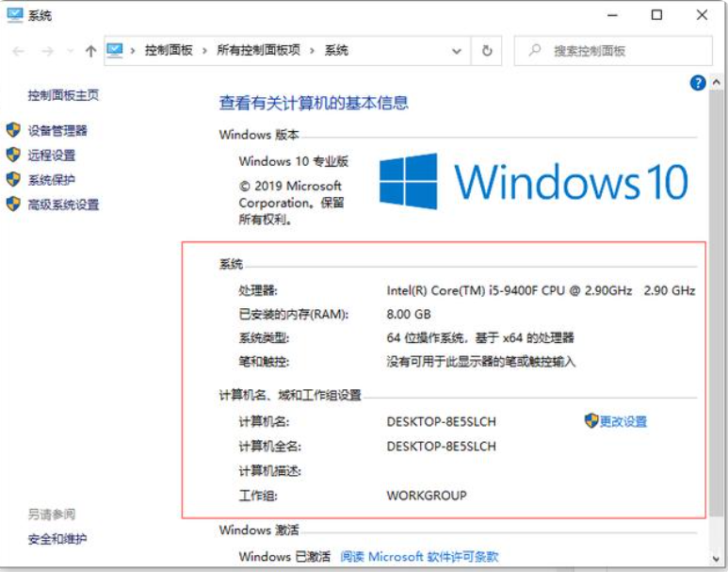Open help with blue question mark icon
Image resolution: width=728 pixels, height=572 pixels.
coord(697,83)
